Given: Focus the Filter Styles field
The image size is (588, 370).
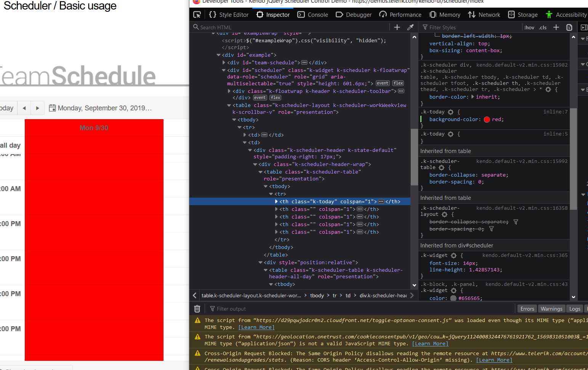Looking at the screenshot, I should 471,27.
